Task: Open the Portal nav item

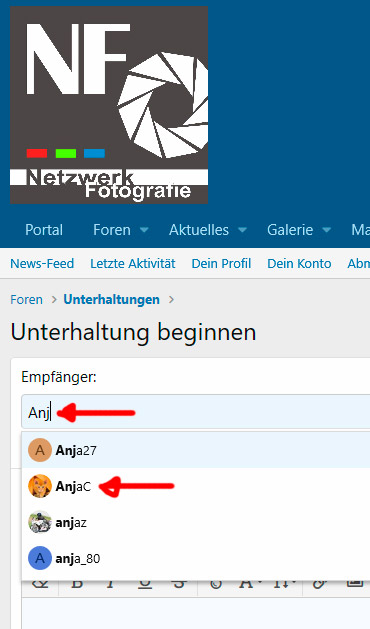Action: (44, 230)
